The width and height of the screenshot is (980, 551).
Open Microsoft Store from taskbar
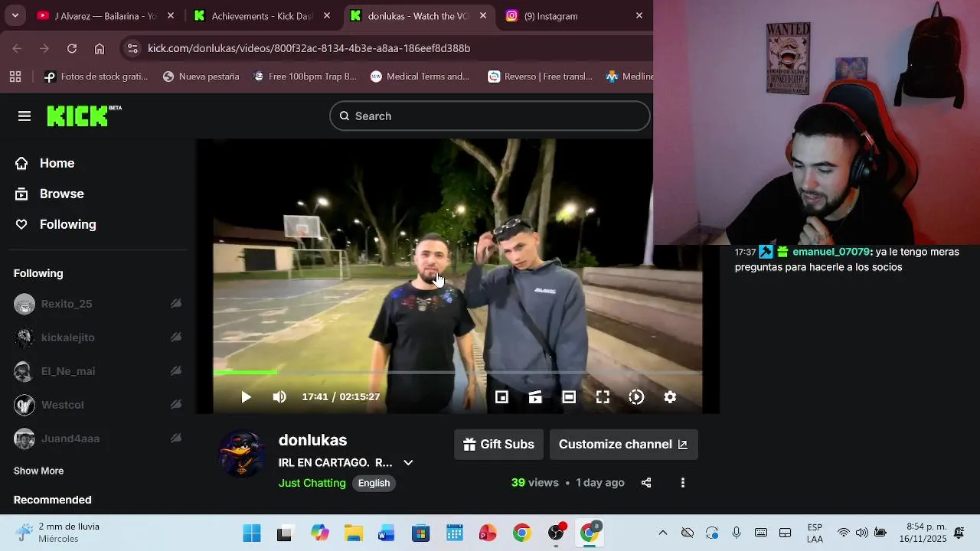[x=420, y=533]
